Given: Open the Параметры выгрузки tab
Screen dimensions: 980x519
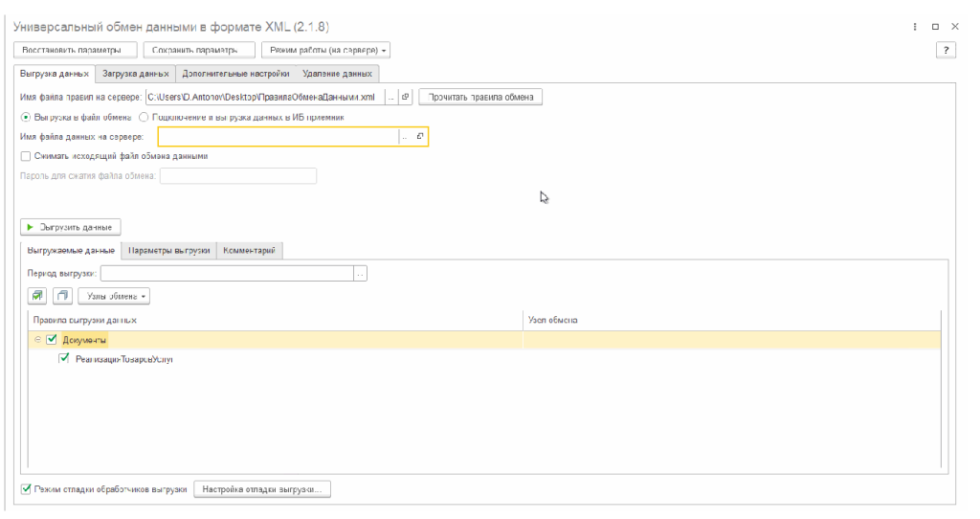Looking at the screenshot, I should (168, 251).
